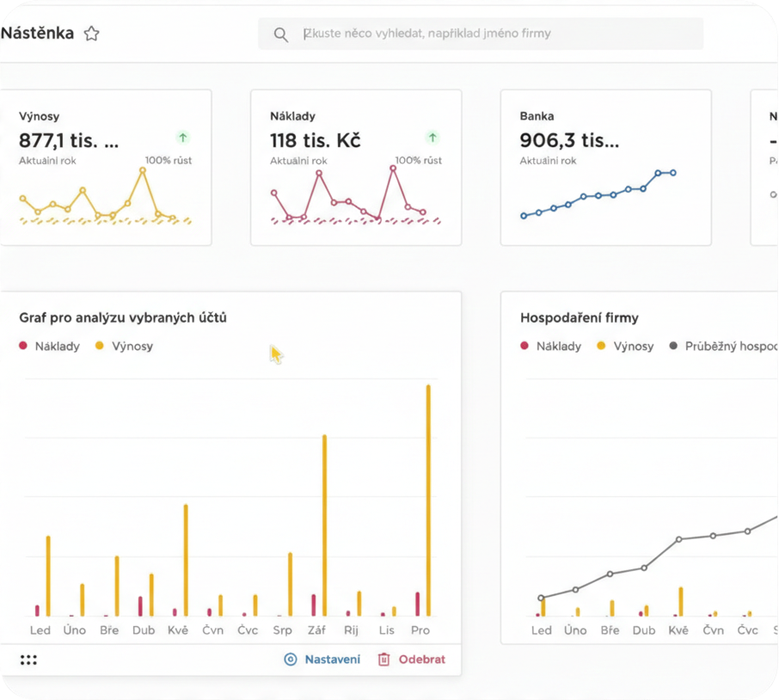Screen dimensions: 779x700
Task: Click the search magnifier icon
Action: [280, 34]
